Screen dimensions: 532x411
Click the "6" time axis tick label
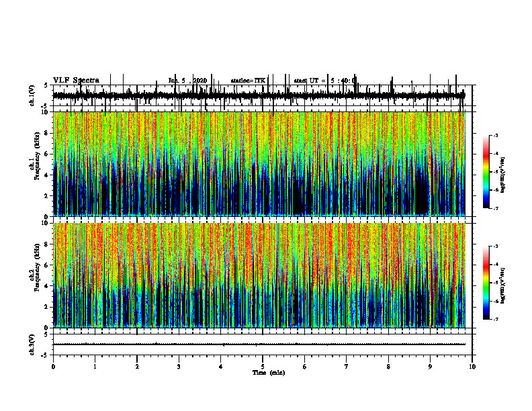[x=305, y=367]
